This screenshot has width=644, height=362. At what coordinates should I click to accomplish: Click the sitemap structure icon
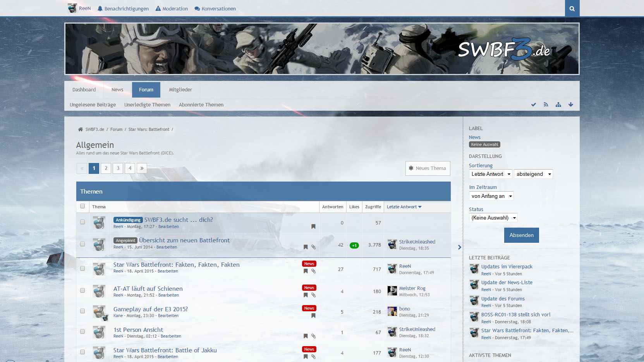click(x=558, y=105)
